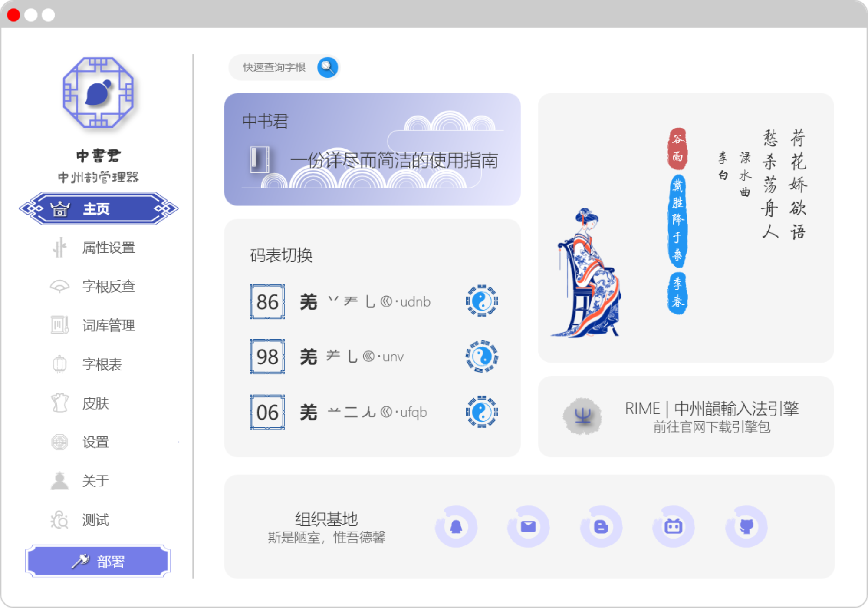
Task: Click the RIME 中 ink logo
Action: (582, 416)
